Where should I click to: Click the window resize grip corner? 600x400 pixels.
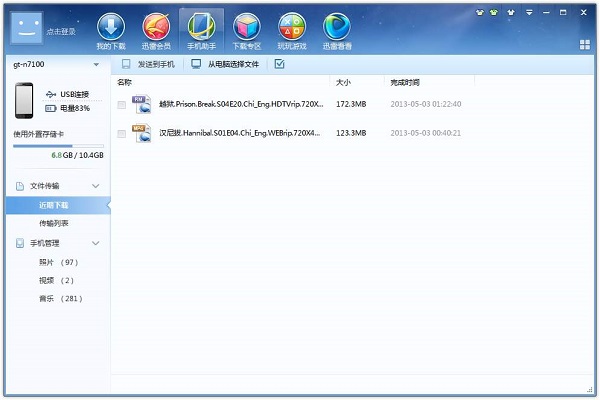pyautogui.click(x=589, y=390)
